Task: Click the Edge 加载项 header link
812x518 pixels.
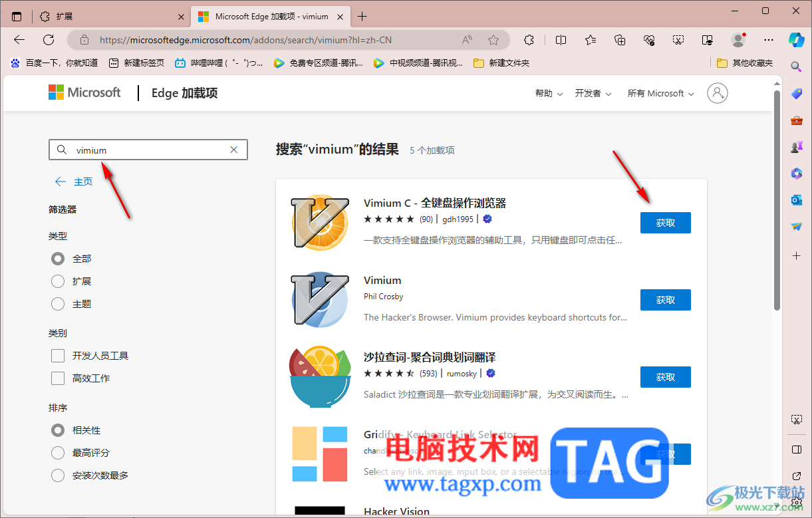Action: pos(184,93)
